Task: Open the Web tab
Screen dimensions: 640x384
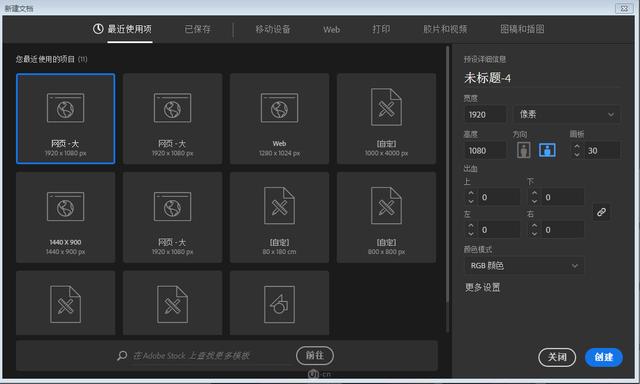Action: pos(331,29)
